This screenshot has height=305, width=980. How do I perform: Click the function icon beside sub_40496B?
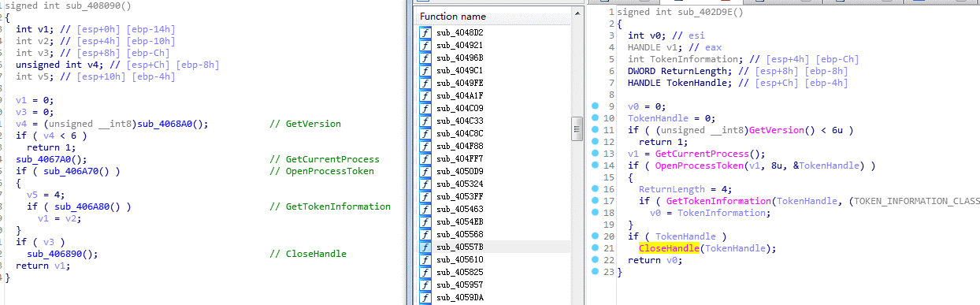point(425,58)
